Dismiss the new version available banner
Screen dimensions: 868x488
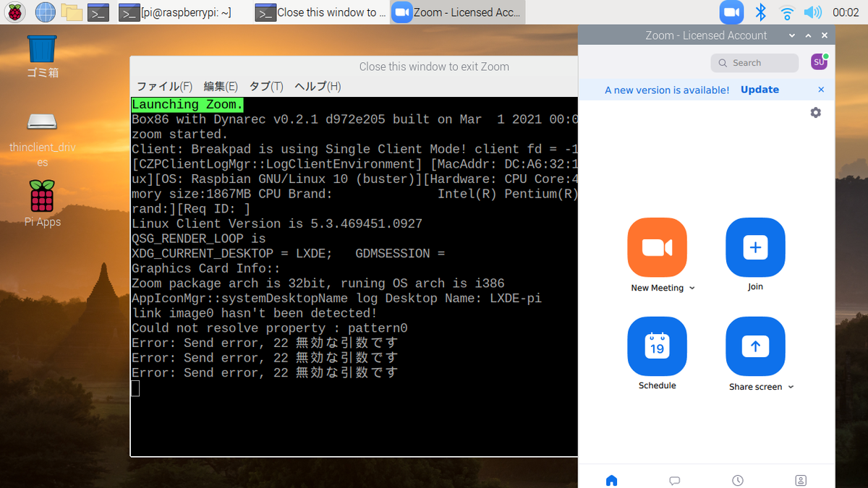821,90
